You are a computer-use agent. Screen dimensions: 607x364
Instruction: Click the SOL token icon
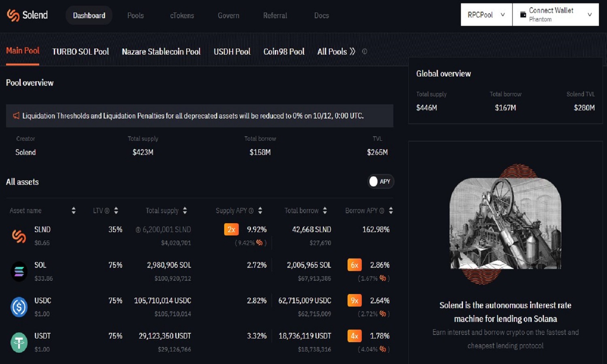coord(19,271)
